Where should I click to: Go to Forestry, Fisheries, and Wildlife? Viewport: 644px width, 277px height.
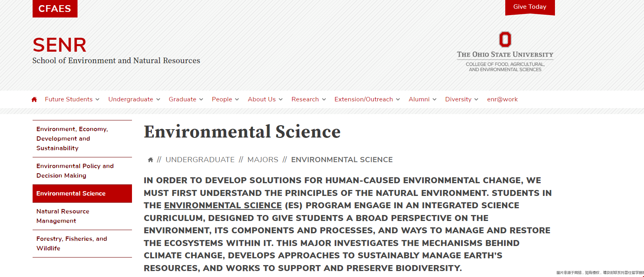pos(82,244)
